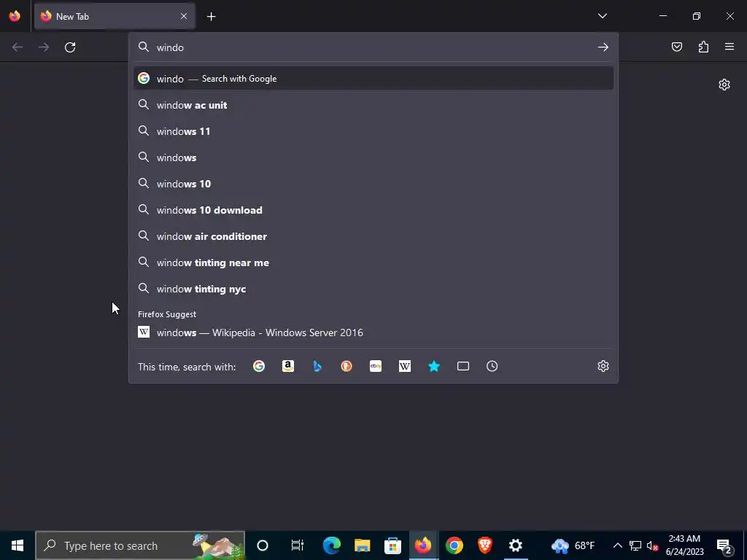Personalize New Tab with gear icon
This screenshot has width=747, height=560.
point(724,85)
